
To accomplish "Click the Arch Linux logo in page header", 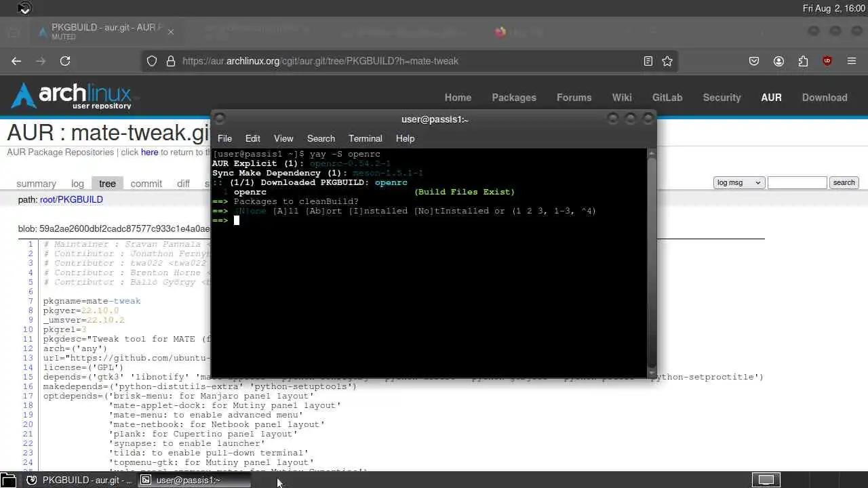I will (x=71, y=96).
